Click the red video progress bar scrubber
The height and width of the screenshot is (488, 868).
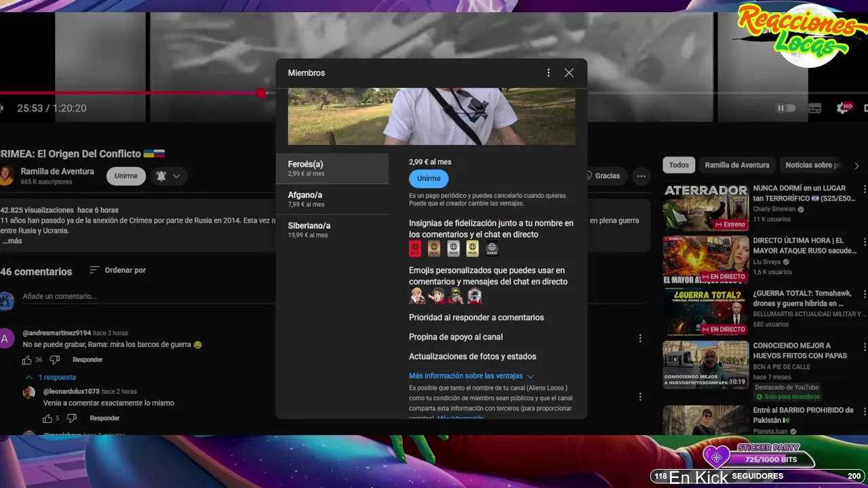(261, 93)
